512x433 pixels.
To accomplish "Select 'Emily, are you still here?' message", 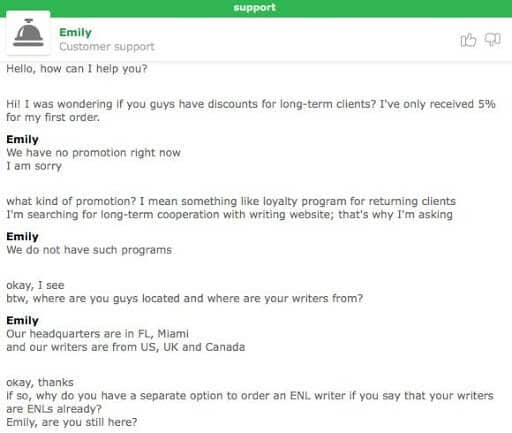I will [x=72, y=422].
